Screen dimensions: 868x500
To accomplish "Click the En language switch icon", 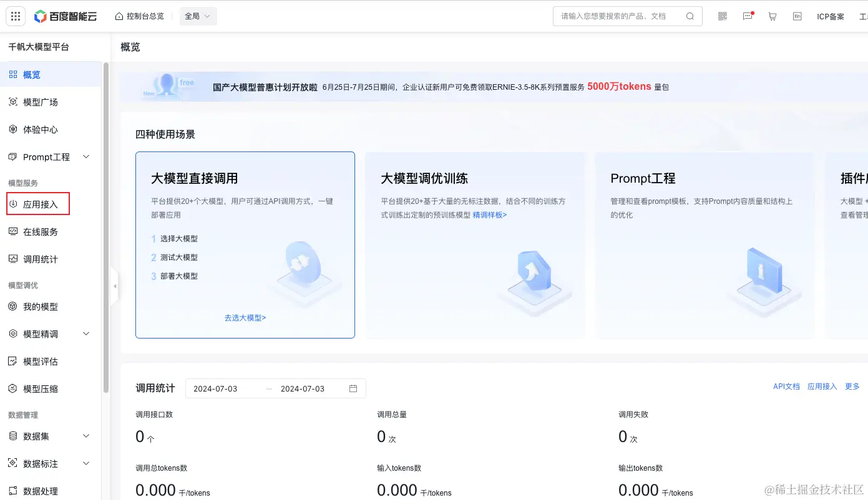I will point(797,16).
